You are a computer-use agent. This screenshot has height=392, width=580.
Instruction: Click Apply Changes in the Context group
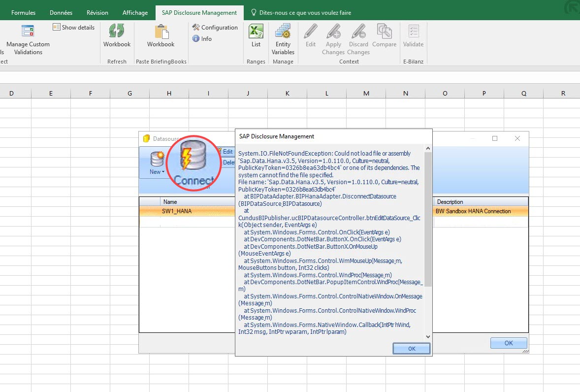click(x=333, y=39)
